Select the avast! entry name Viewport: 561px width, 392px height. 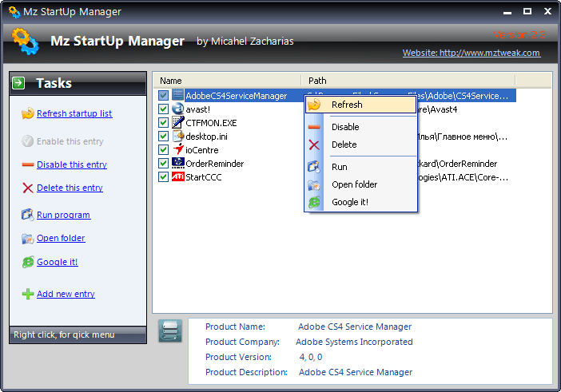coord(198,109)
